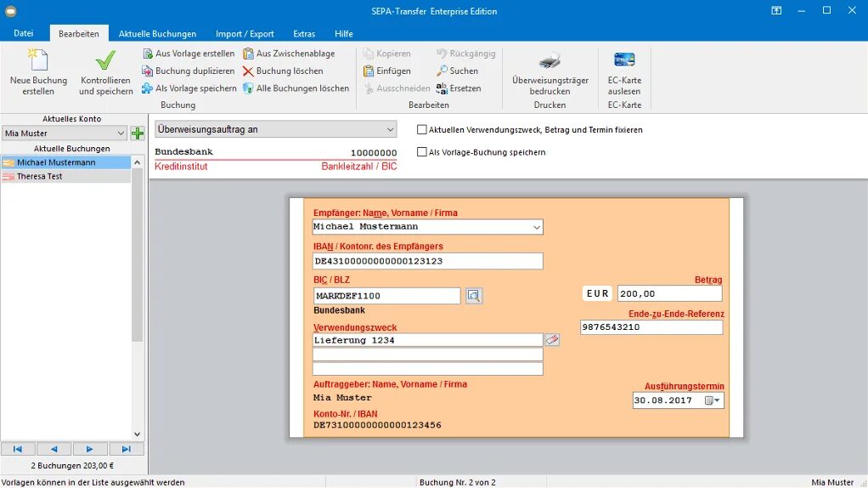The width and height of the screenshot is (868, 488).
Task: Jump to last booking arrow
Action: pyautogui.click(x=127, y=449)
